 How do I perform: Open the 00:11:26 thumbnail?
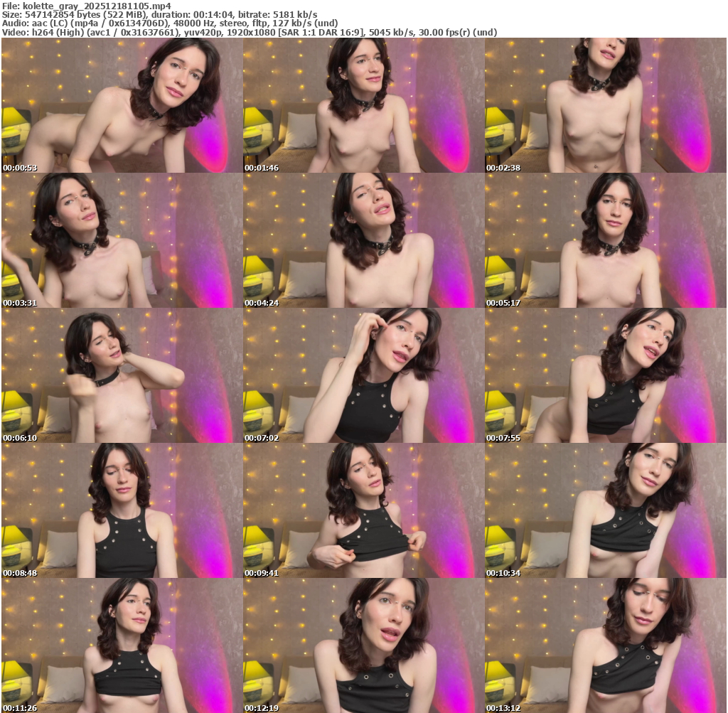(x=122, y=645)
